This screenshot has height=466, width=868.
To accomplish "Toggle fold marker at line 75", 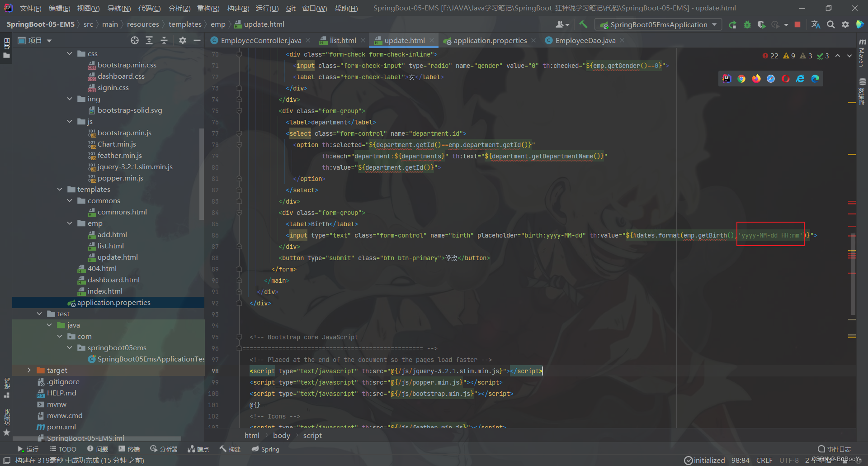I will (239, 111).
